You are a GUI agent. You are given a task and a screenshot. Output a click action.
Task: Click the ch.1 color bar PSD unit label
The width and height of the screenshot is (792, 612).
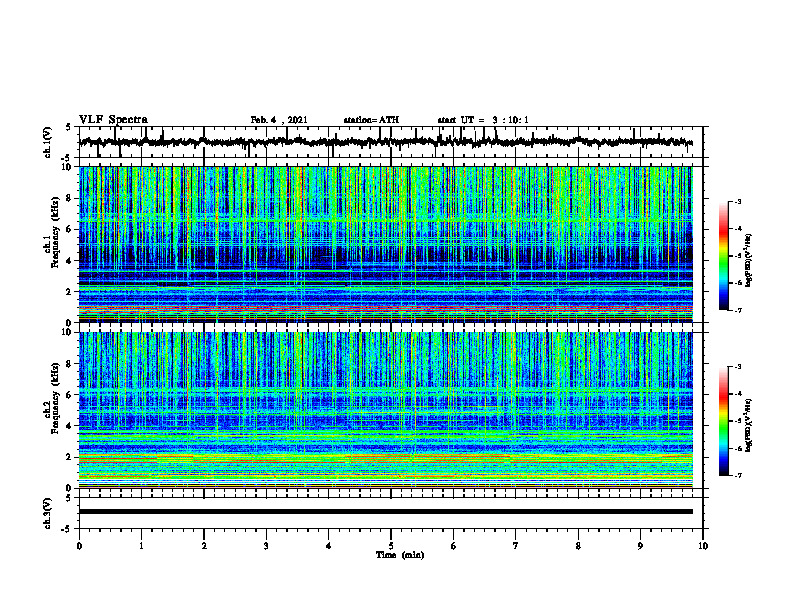tap(749, 260)
